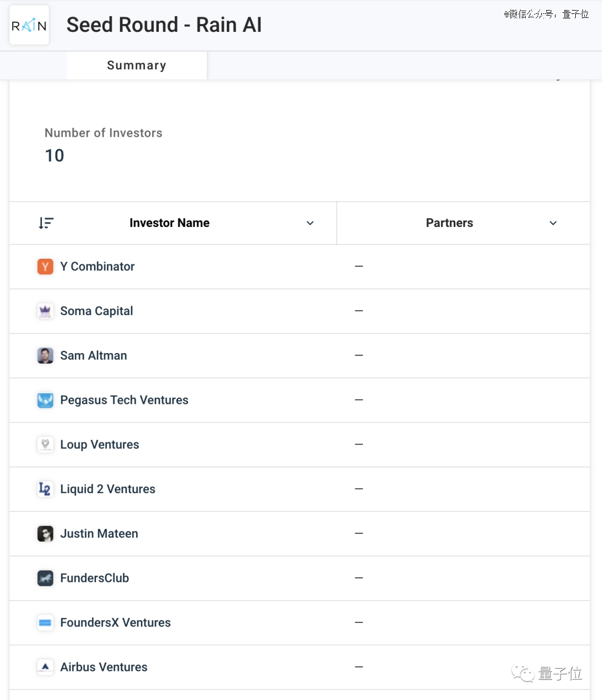The height and width of the screenshot is (700, 602).
Task: Open the Partners column dropdown
Action: tap(553, 223)
